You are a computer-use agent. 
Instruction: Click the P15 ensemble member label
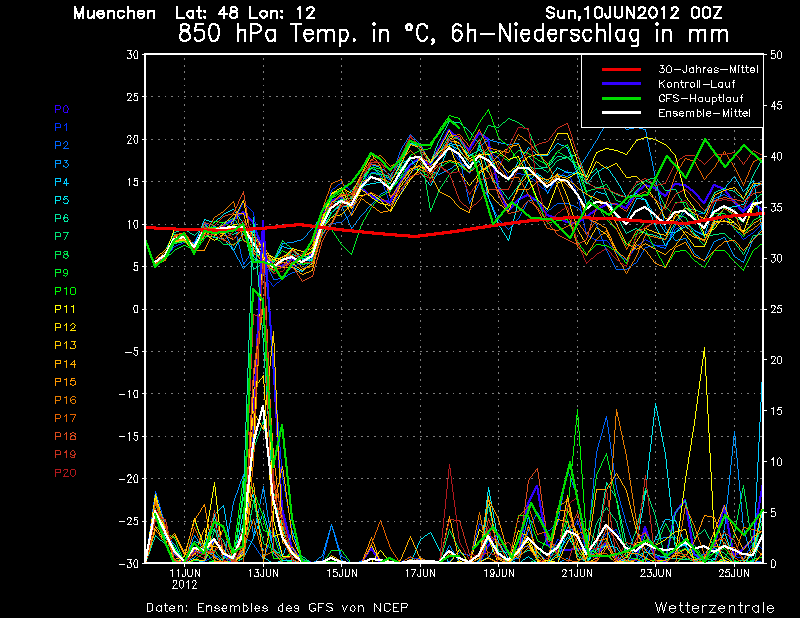(x=65, y=382)
